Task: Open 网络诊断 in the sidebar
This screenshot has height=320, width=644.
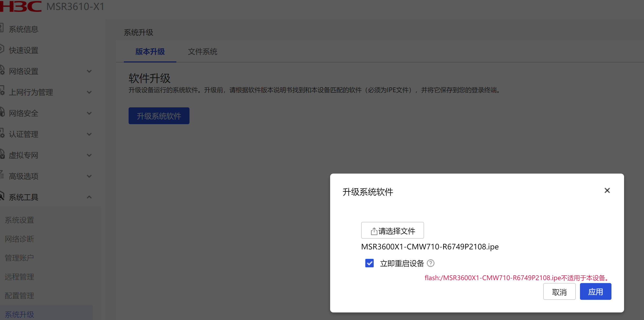Action: (19, 239)
